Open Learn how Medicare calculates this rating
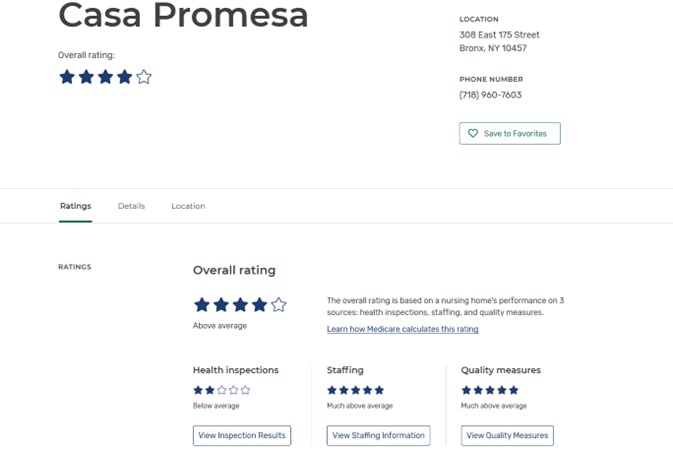The height and width of the screenshot is (451, 673). point(402,329)
